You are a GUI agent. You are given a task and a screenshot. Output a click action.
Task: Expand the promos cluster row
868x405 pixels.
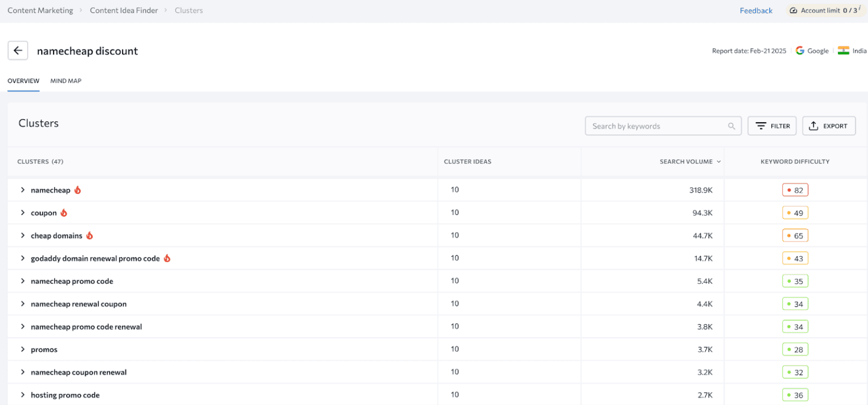pos(23,350)
